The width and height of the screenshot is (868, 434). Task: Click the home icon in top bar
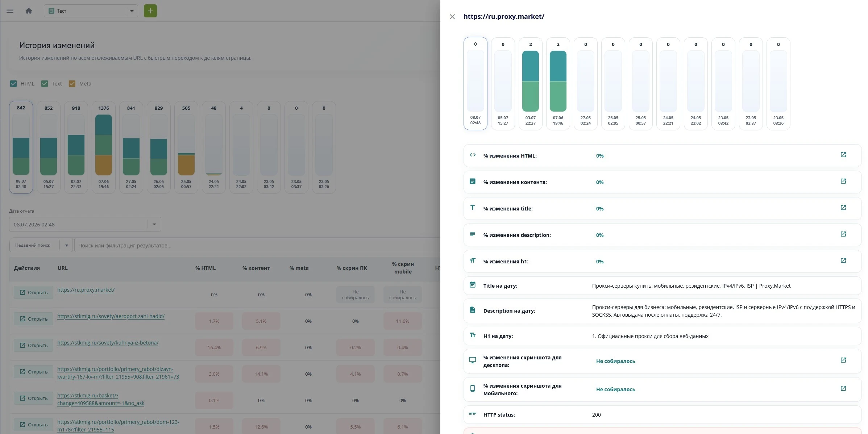29,11
